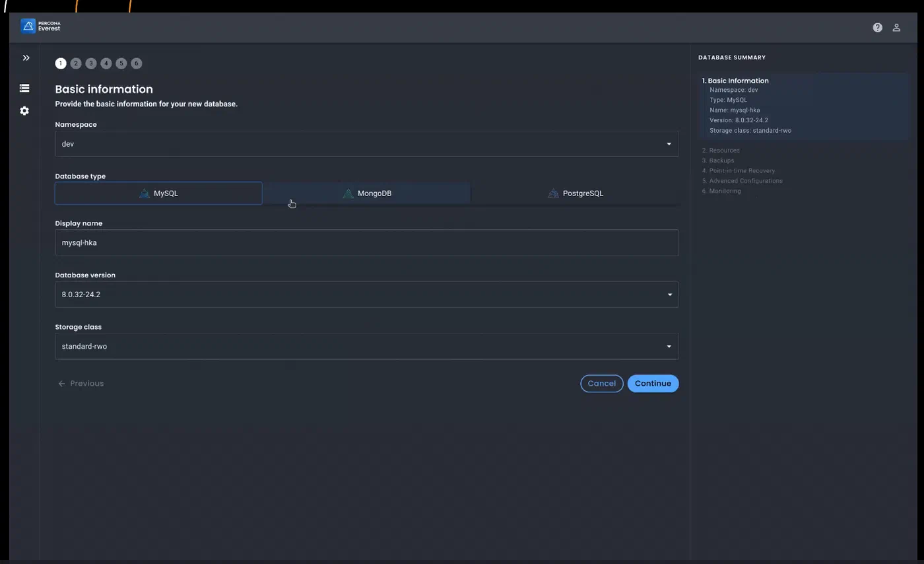Image resolution: width=924 pixels, height=564 pixels.
Task: Click the PostgreSQL logo icon
Action: click(553, 194)
